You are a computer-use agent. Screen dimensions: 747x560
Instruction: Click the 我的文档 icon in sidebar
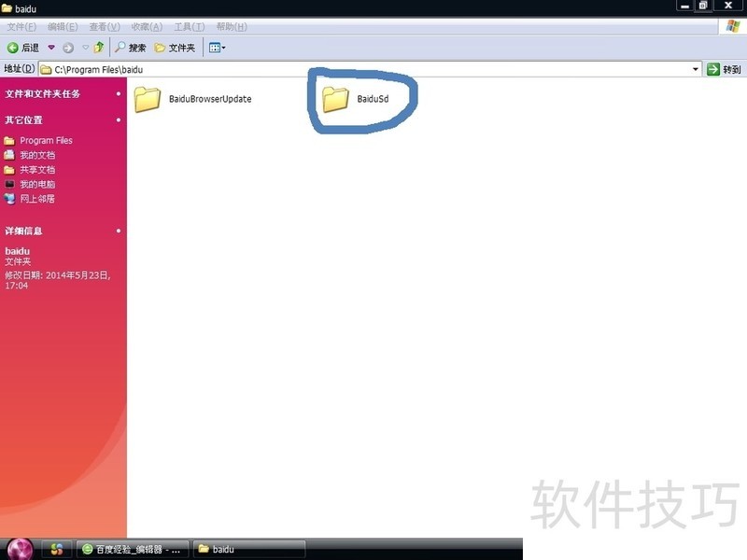click(x=9, y=155)
